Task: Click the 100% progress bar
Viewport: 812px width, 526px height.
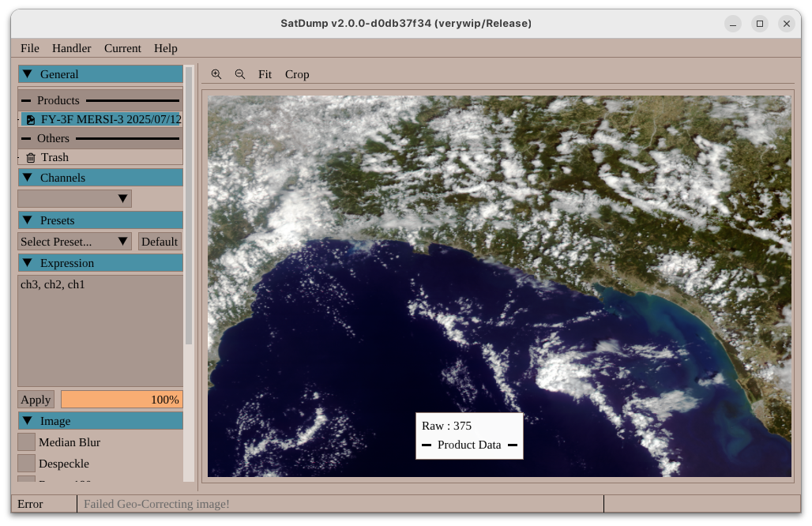Action: click(x=122, y=400)
